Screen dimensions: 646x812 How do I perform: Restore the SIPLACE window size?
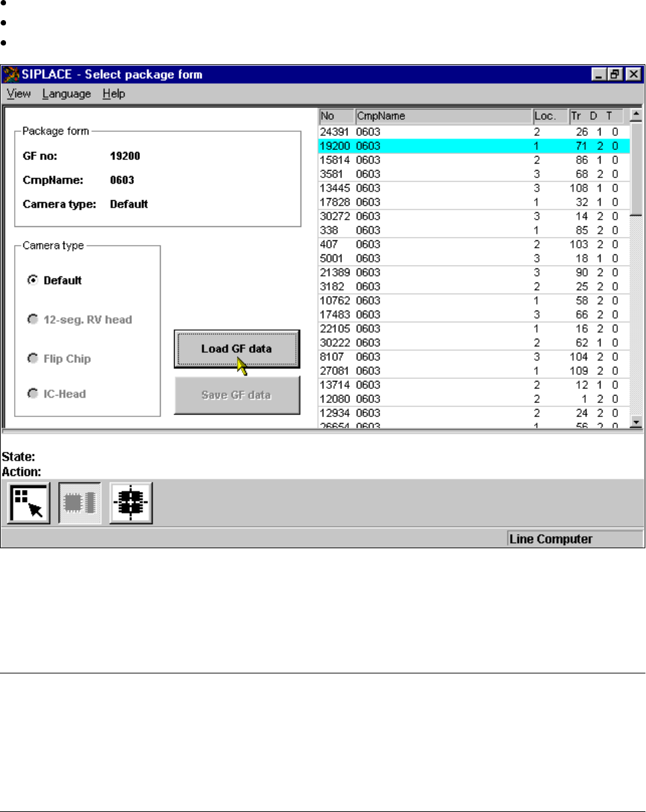pos(615,75)
